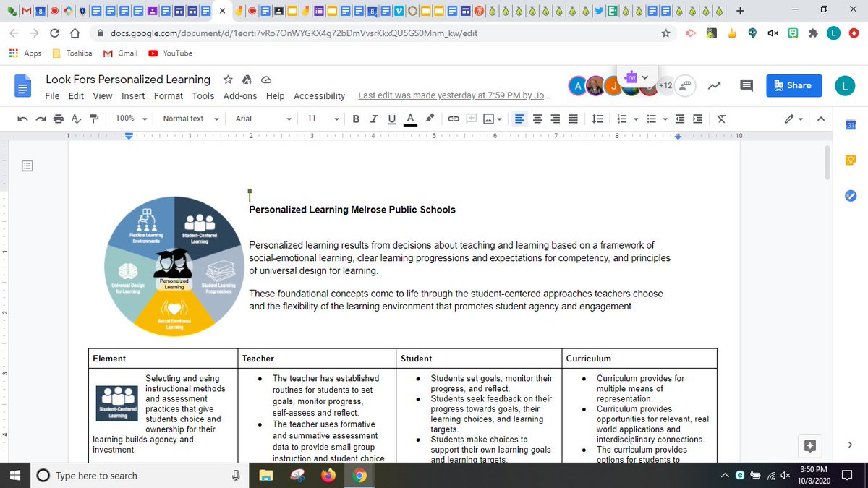Open line spacing options
868x488 pixels.
coord(597,119)
